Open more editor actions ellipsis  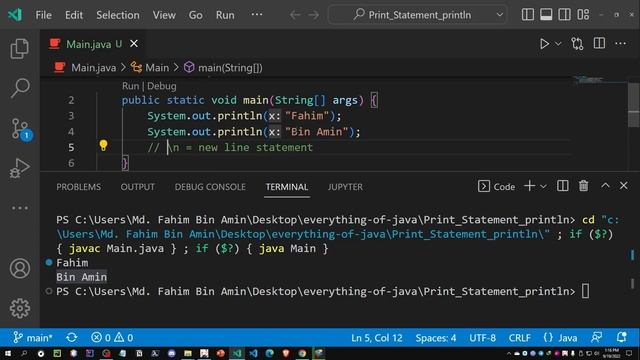[x=620, y=43]
